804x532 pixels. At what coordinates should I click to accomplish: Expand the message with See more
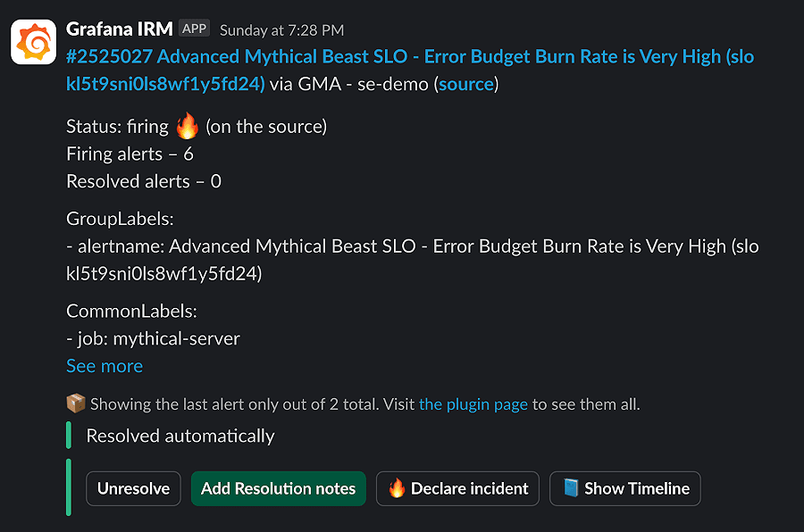[105, 366]
